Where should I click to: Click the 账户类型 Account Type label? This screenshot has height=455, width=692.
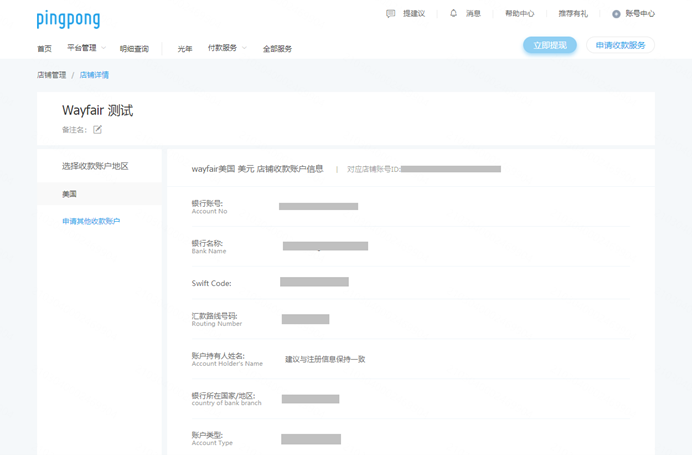[212, 439]
